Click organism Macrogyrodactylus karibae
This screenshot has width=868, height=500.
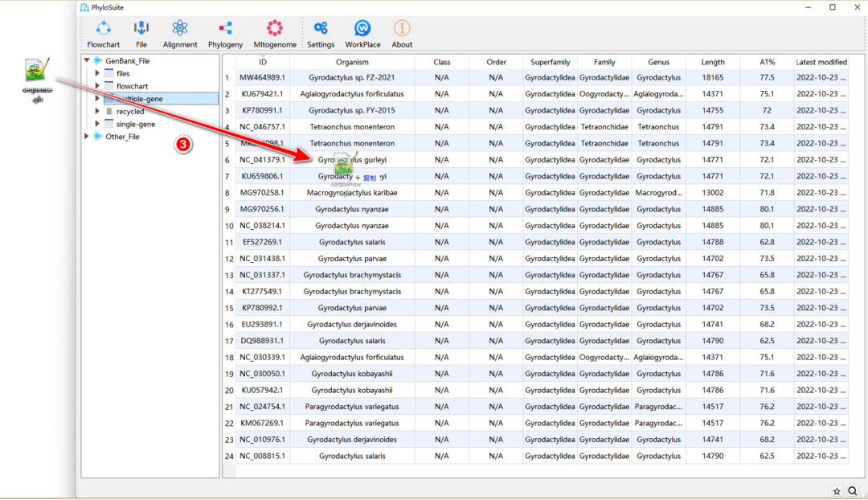tap(352, 193)
